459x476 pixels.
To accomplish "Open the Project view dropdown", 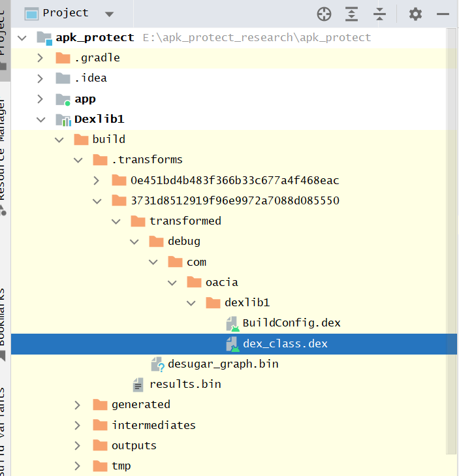I will click(x=108, y=14).
